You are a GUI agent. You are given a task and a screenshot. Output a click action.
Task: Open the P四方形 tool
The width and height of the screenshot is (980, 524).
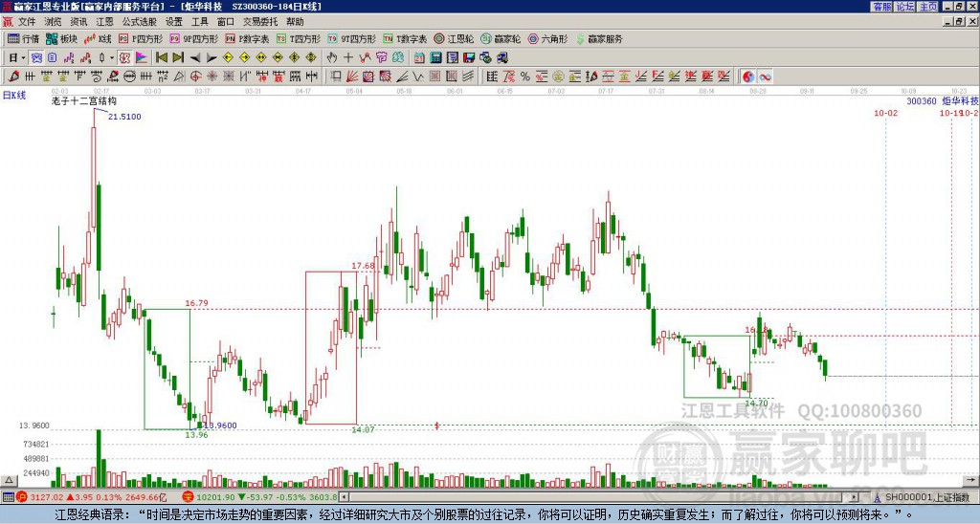(x=140, y=38)
